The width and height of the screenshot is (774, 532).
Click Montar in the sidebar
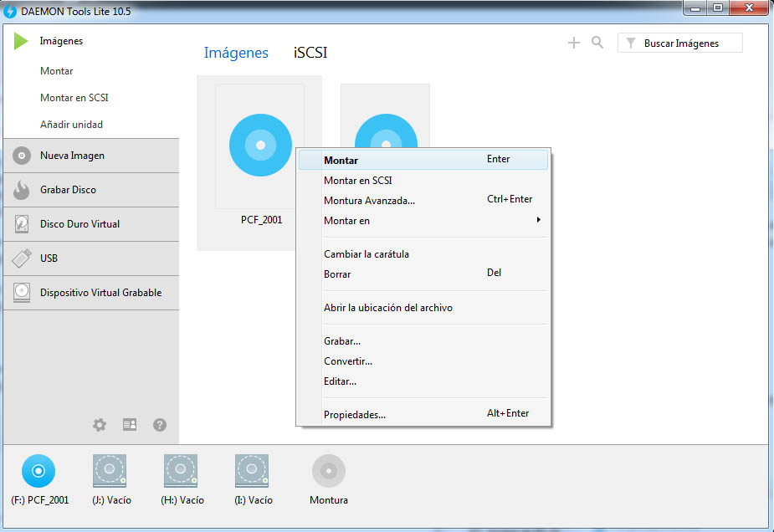[x=57, y=71]
